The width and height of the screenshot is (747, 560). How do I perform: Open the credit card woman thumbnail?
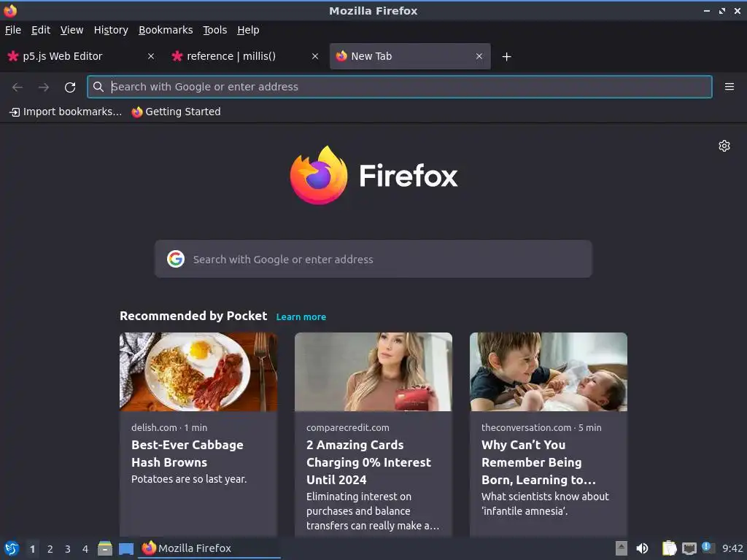point(373,372)
